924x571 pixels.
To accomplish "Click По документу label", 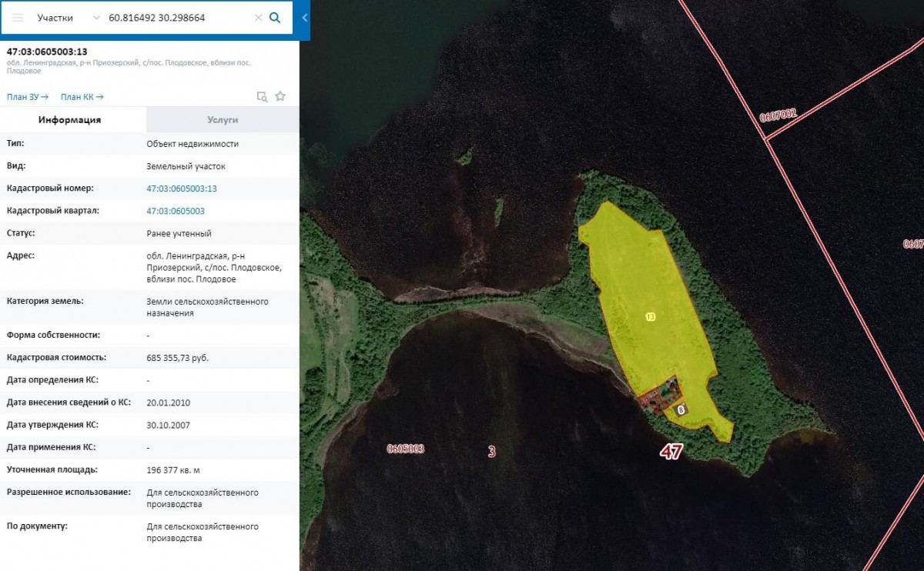I will pos(37,526).
